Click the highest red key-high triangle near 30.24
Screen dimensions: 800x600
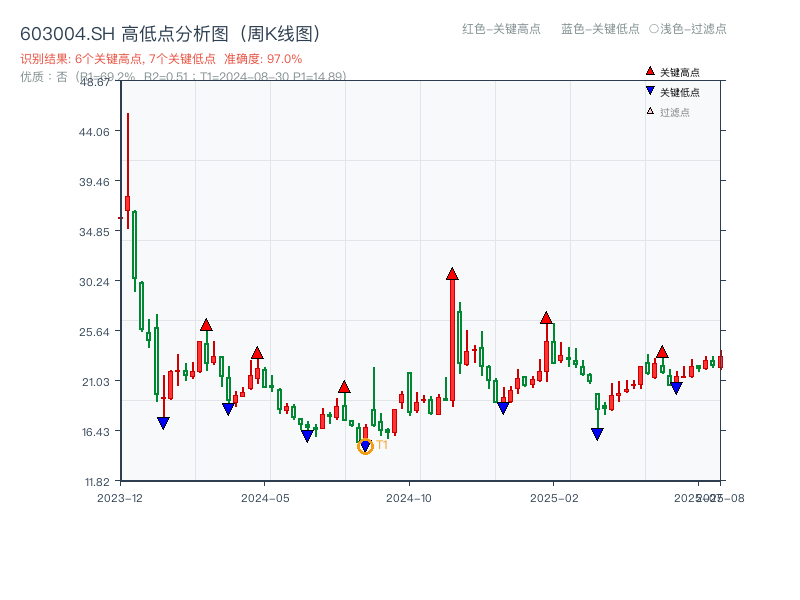point(452,274)
